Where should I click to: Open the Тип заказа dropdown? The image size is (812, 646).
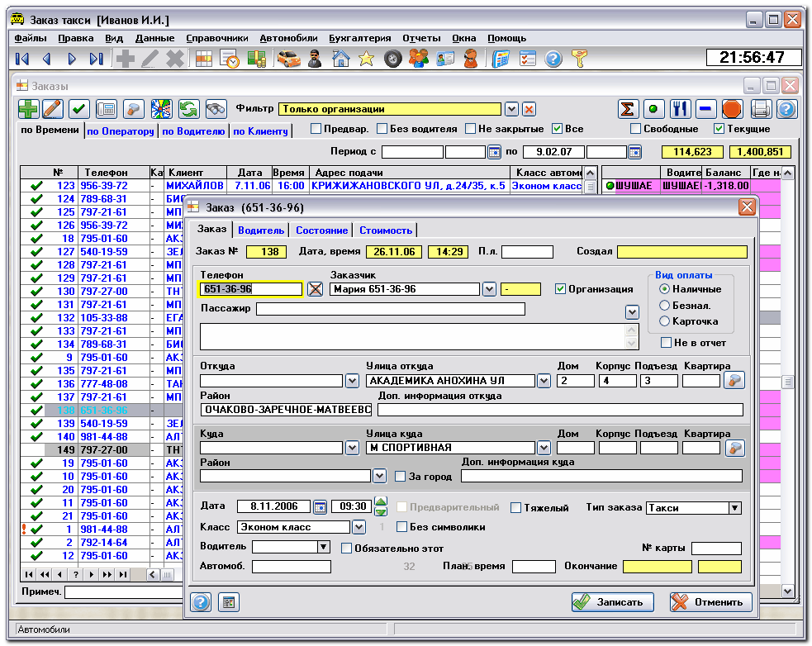click(734, 508)
